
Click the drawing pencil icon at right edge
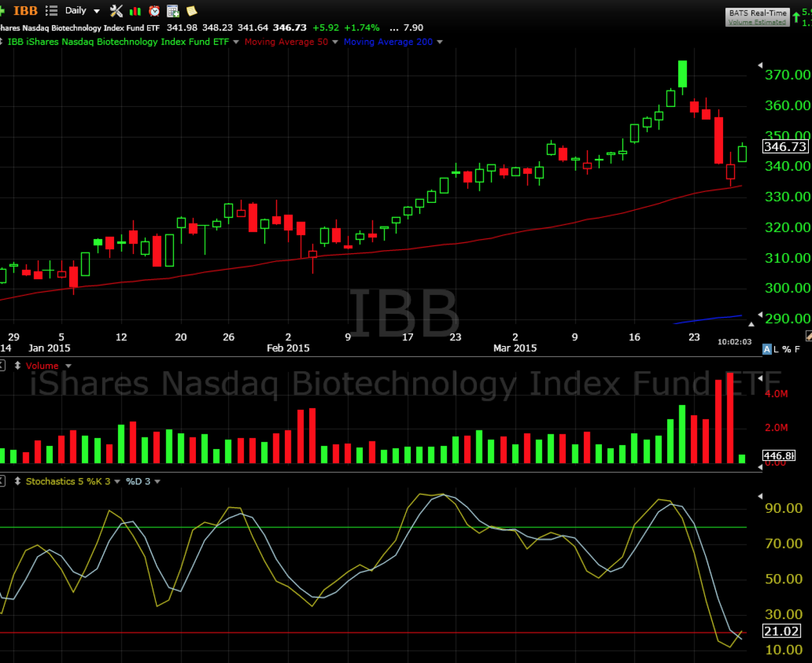click(x=808, y=335)
